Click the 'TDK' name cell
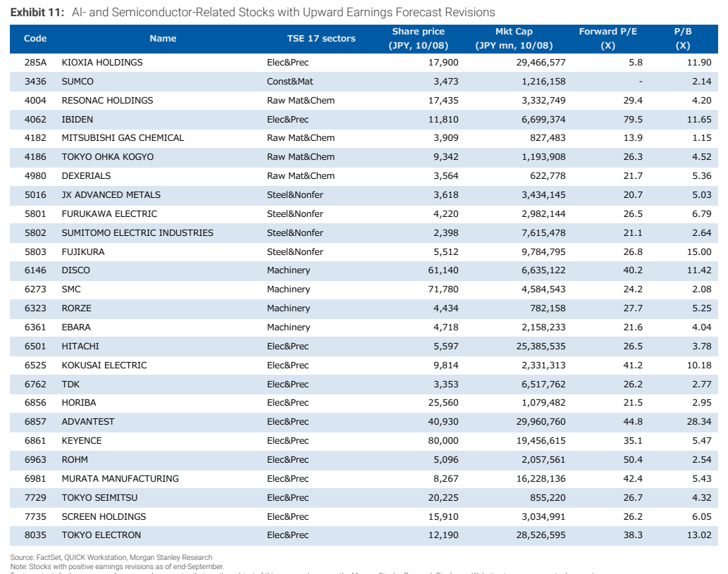The image size is (728, 574). (x=70, y=385)
